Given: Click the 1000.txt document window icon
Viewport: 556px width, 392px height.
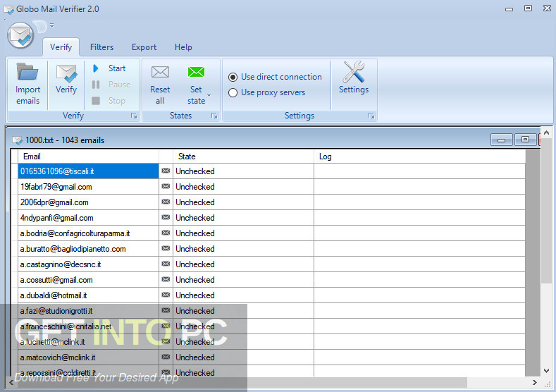Looking at the screenshot, I should tap(18, 140).
